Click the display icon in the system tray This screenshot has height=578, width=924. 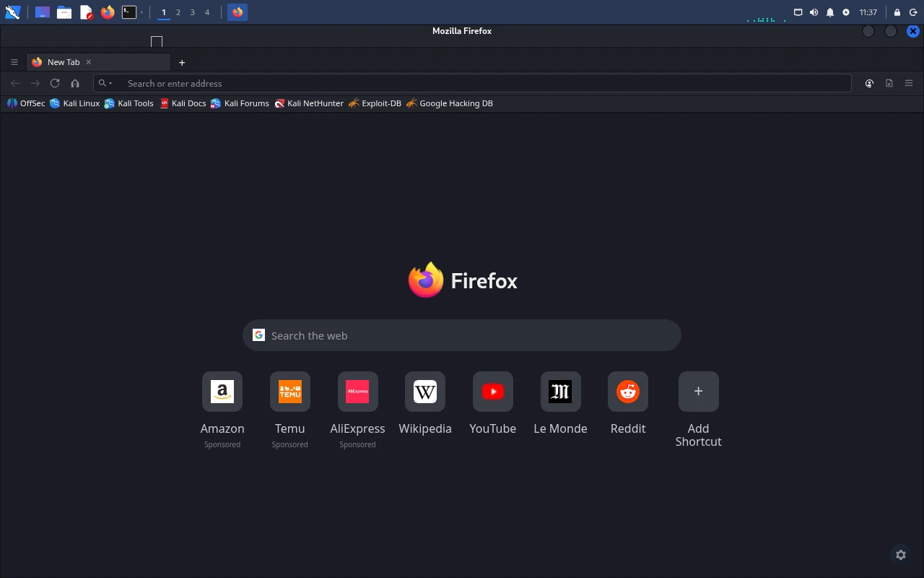(798, 12)
